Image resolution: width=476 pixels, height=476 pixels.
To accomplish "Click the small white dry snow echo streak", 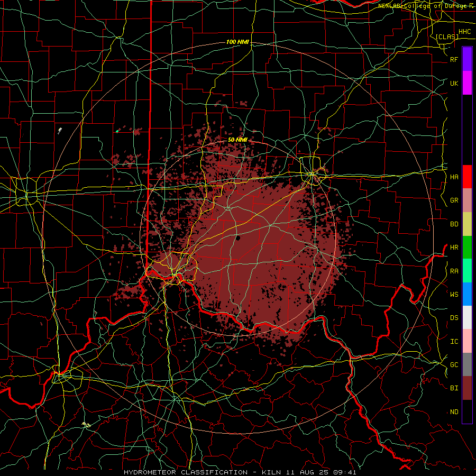I will (60, 131).
